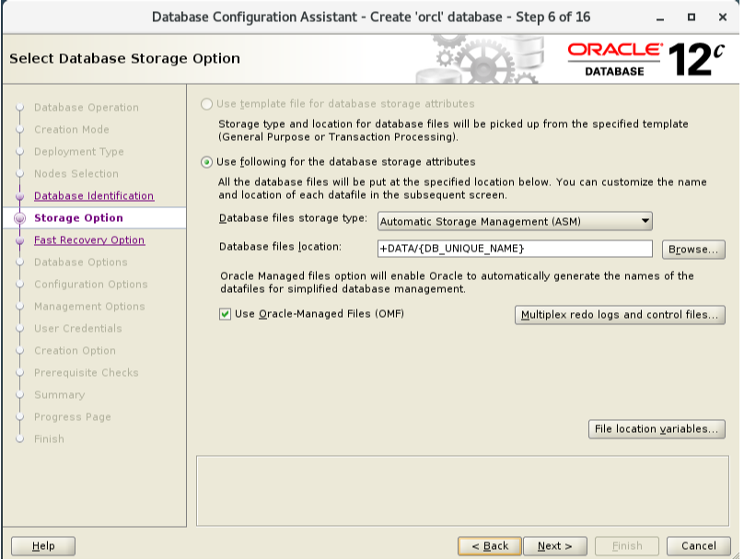Go to Database Identification step link
Screen dimensions: 744x560
94,196
